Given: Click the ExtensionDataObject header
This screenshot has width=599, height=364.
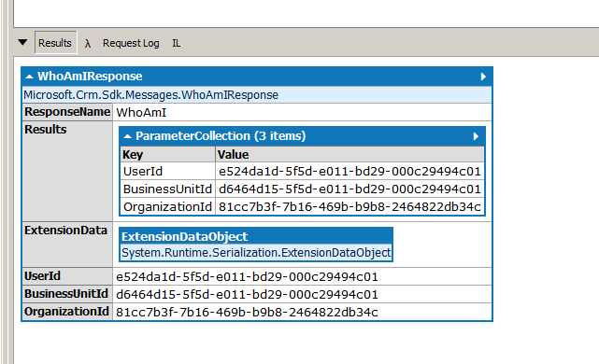Looking at the screenshot, I should [x=256, y=236].
